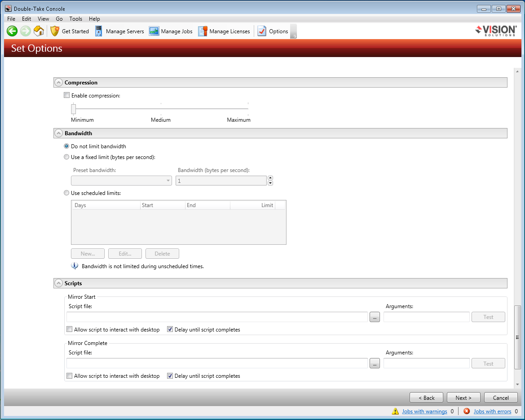Click the compression level slider handle
Screen dimensions: 525x420
(x=74, y=109)
